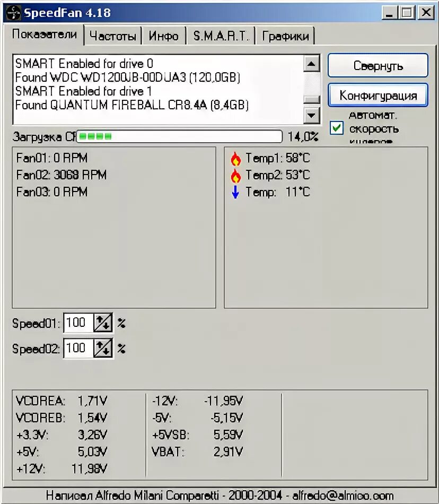439x504 pixels.
Task: Toggle the automatic fan speed checkbox
Action: coord(336,128)
